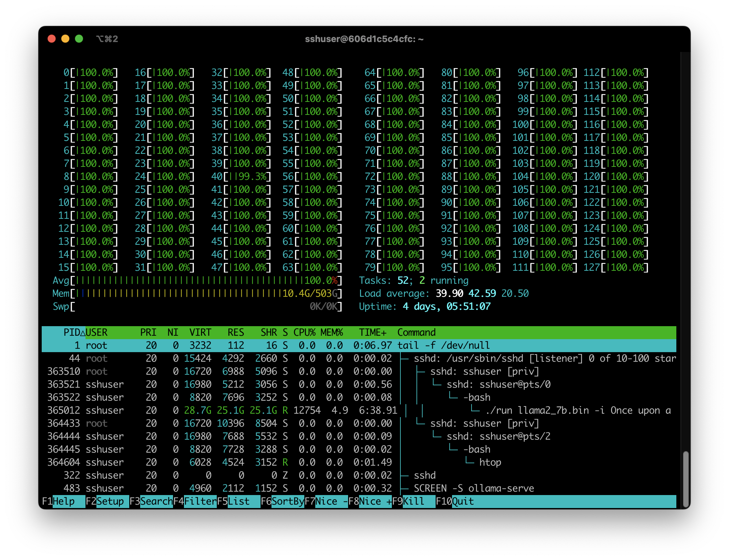Image resolution: width=729 pixels, height=560 pixels.
Task: Select the -bash row with PID 363522
Action: click(x=359, y=397)
